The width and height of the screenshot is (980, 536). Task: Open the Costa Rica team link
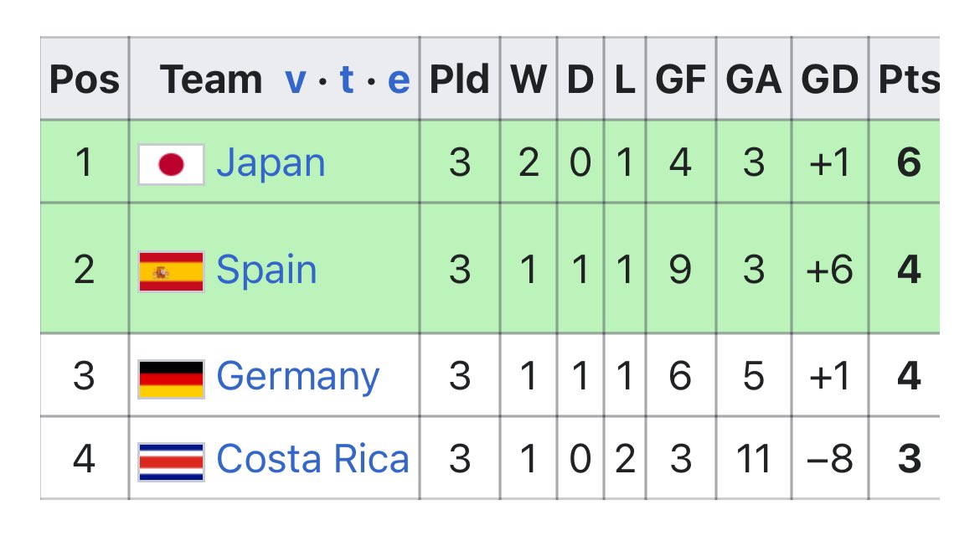click(312, 459)
